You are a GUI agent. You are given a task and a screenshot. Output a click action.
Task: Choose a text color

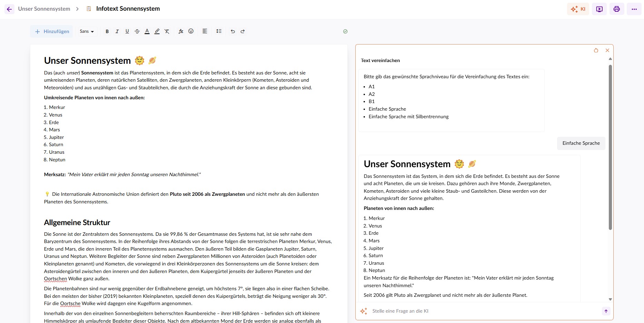click(x=147, y=31)
